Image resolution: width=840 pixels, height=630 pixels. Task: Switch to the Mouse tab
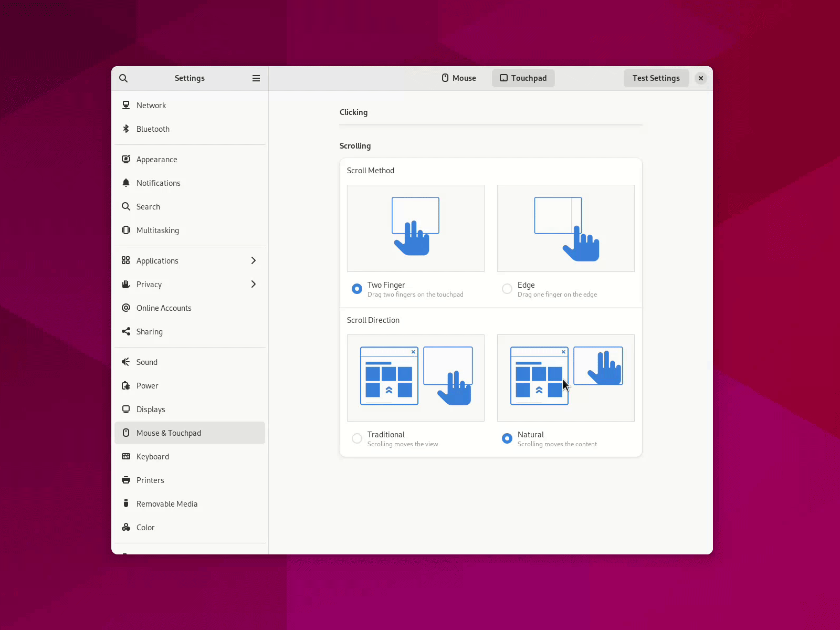tap(459, 78)
